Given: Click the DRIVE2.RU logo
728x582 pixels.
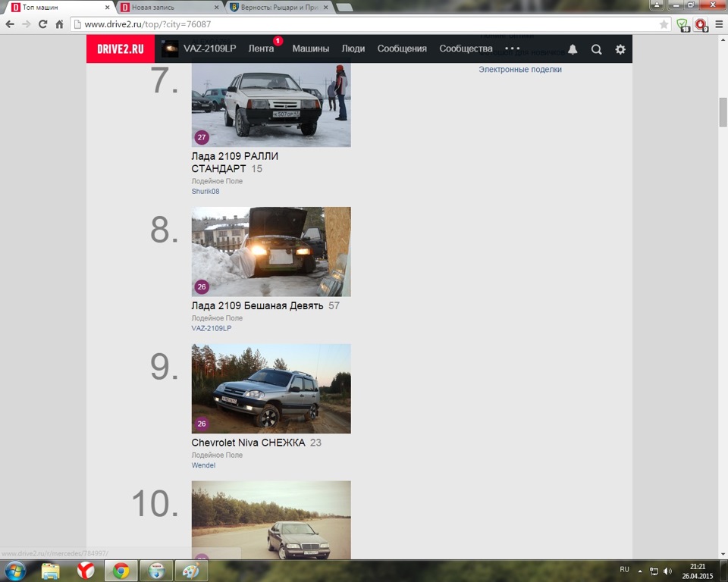Looking at the screenshot, I should click(x=121, y=48).
